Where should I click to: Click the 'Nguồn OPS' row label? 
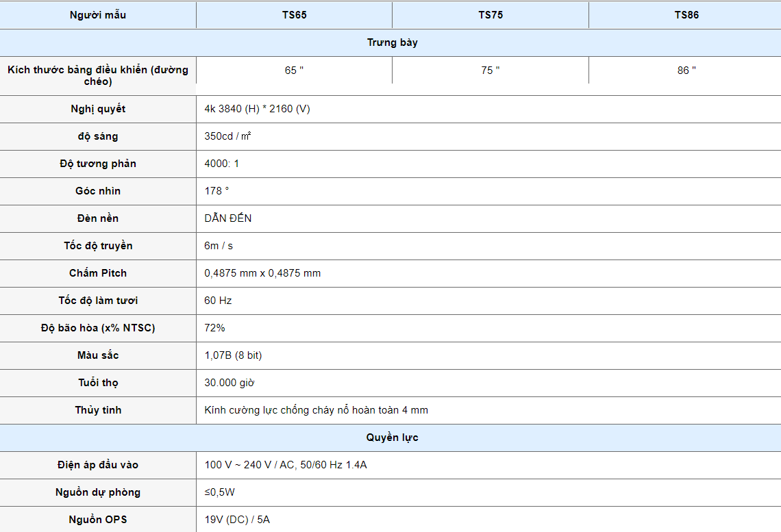(x=98, y=520)
